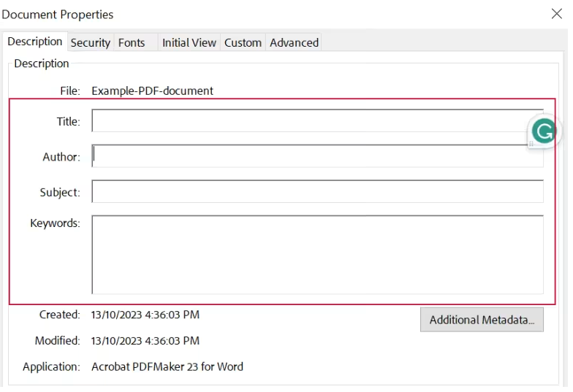Viewport: 573px width, 392px height.
Task: Select the Custom tab
Action: (x=243, y=42)
